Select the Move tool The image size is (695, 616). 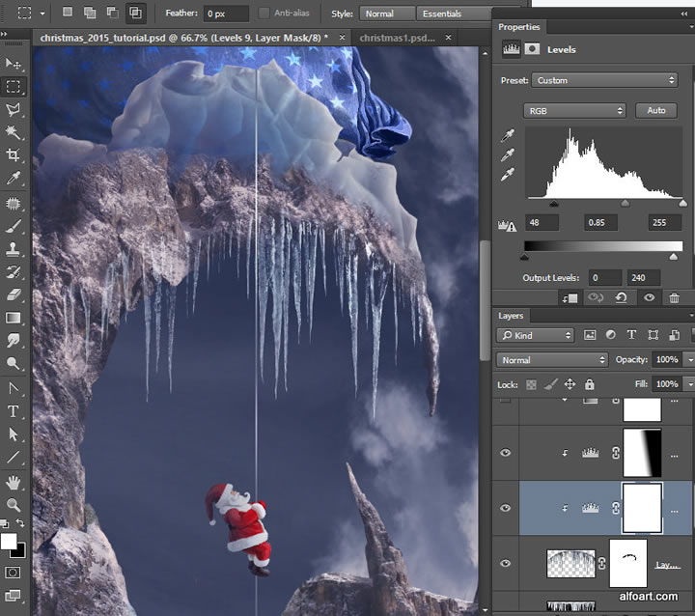pos(14,63)
